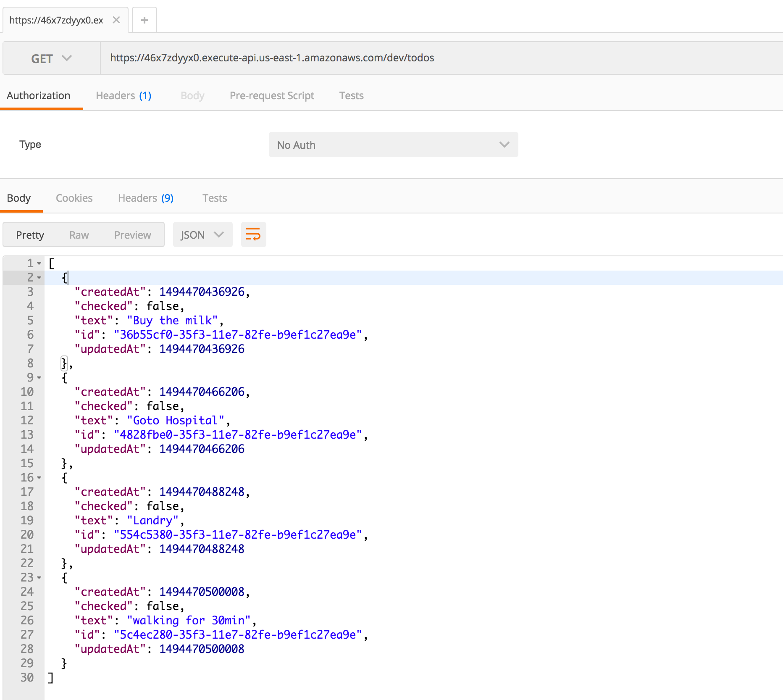
Task: Switch to request Headers (1) tab
Action: click(x=123, y=96)
